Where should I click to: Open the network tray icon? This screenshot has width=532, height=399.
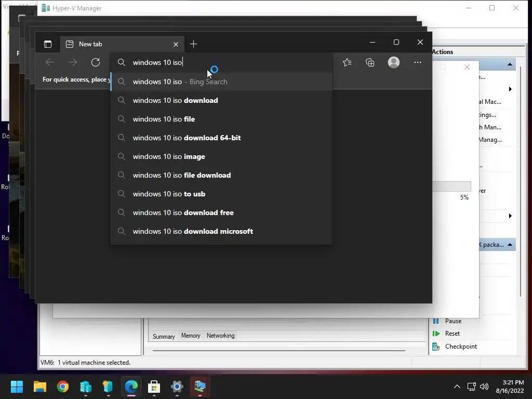coord(472,387)
